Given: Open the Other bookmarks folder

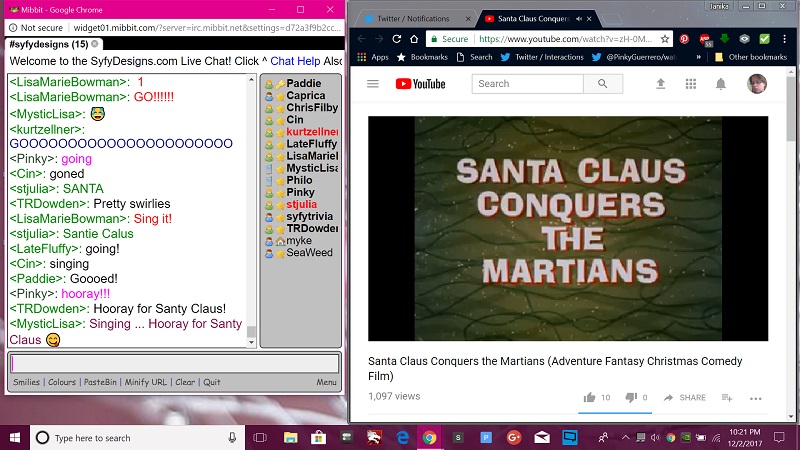Looking at the screenshot, I should coord(751,57).
